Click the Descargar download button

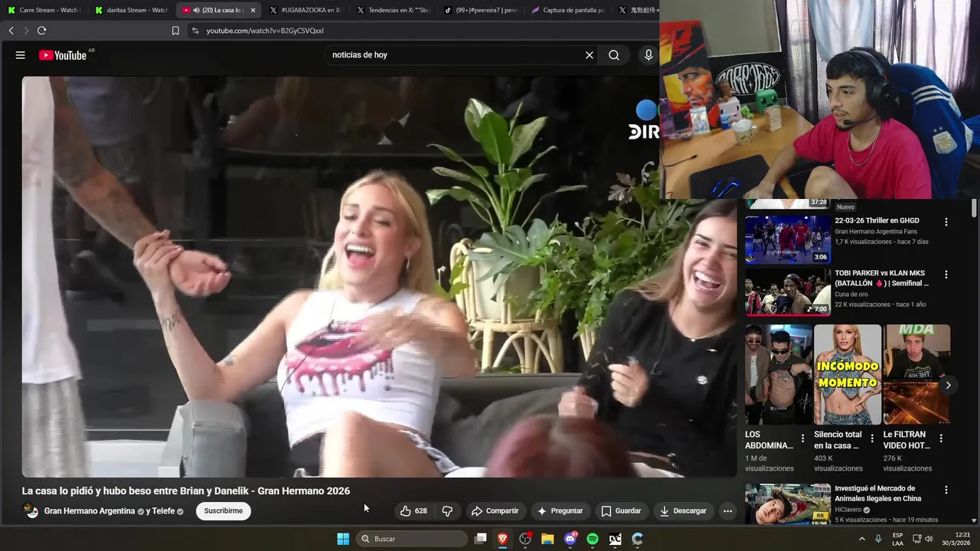pyautogui.click(x=684, y=510)
